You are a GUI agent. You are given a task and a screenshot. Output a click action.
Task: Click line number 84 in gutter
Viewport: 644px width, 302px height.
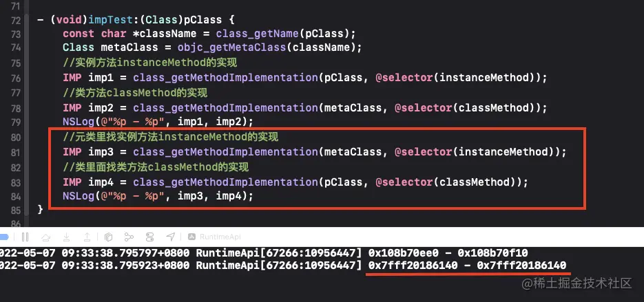point(15,197)
